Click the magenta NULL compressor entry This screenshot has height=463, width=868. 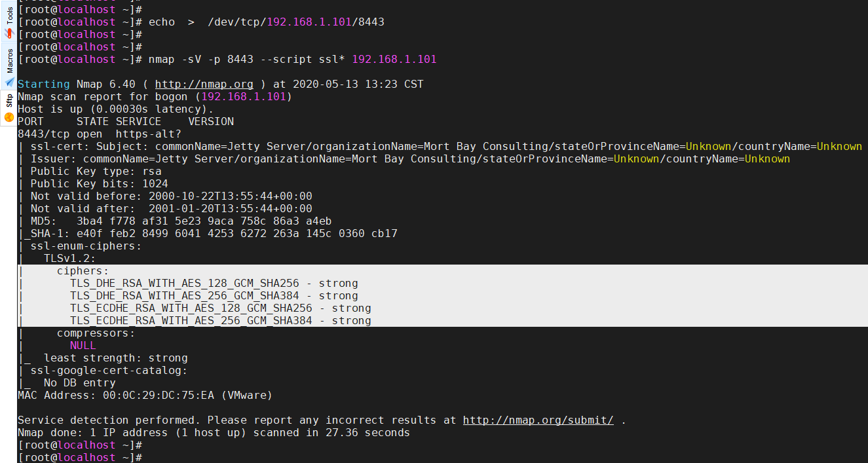tap(83, 346)
